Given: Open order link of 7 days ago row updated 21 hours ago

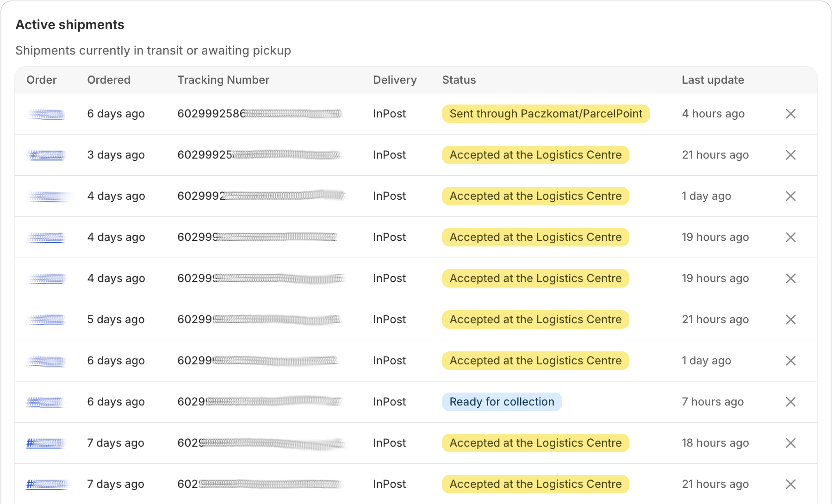Looking at the screenshot, I should tap(47, 484).
